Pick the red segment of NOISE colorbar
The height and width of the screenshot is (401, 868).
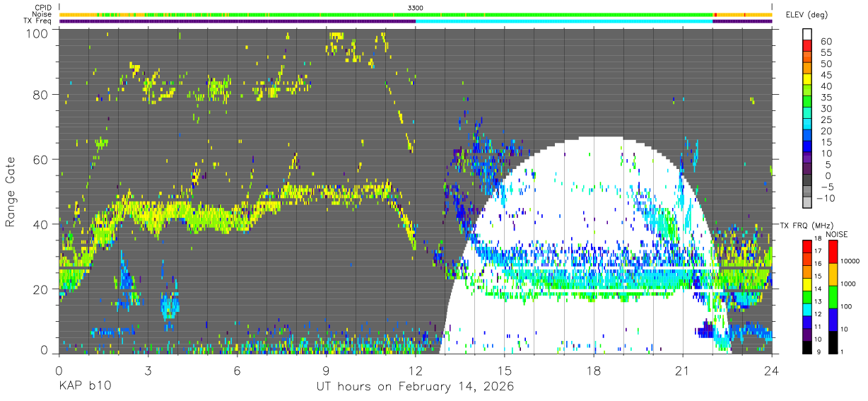point(833,252)
